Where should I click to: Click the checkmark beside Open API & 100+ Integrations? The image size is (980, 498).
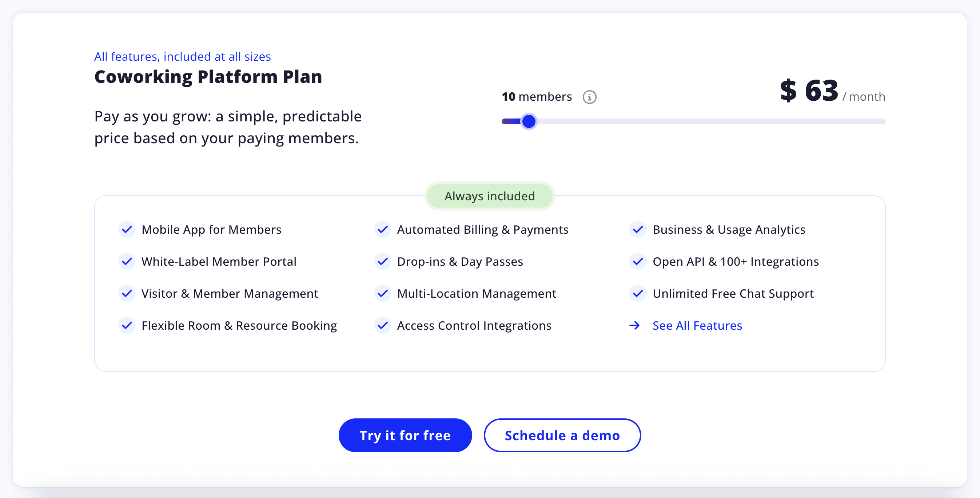pyautogui.click(x=638, y=261)
